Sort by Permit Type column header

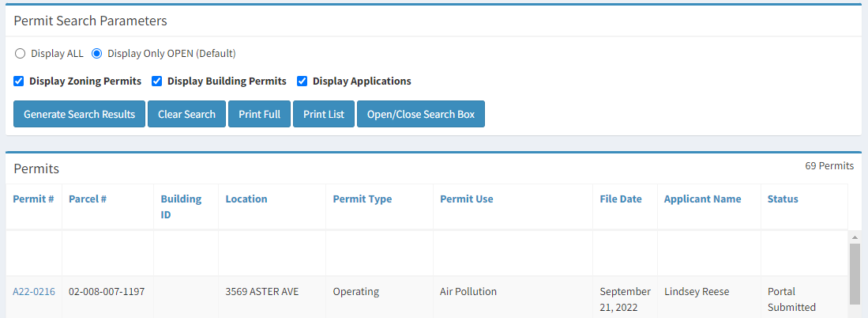pyautogui.click(x=362, y=199)
